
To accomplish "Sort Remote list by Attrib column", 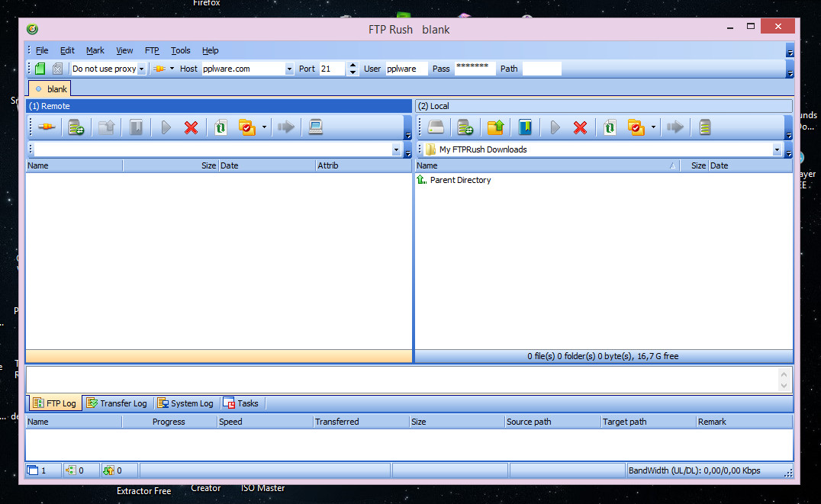I will tap(363, 165).
